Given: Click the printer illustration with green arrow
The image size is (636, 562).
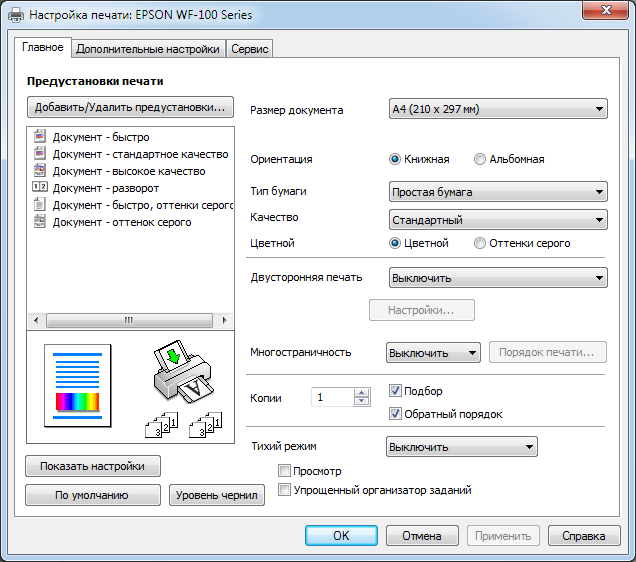Looking at the screenshot, I should tap(183, 372).
